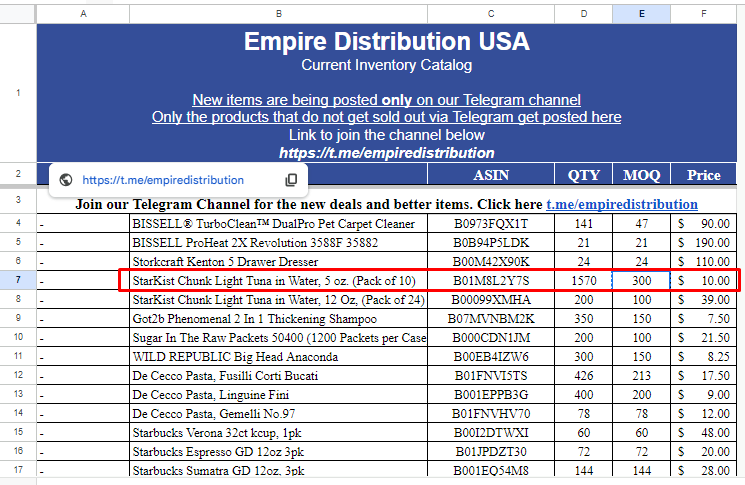Select price cell $ 48.00

704,432
